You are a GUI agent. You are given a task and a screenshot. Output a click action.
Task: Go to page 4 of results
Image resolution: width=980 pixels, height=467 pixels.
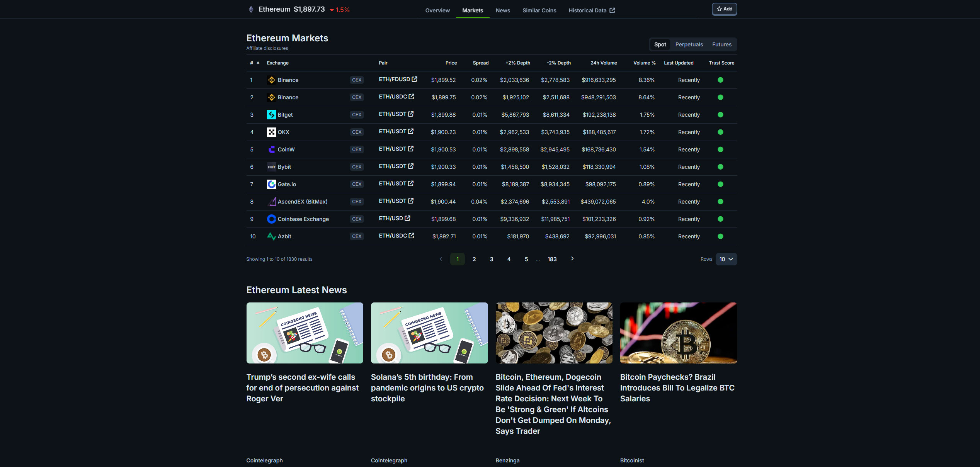click(x=509, y=259)
